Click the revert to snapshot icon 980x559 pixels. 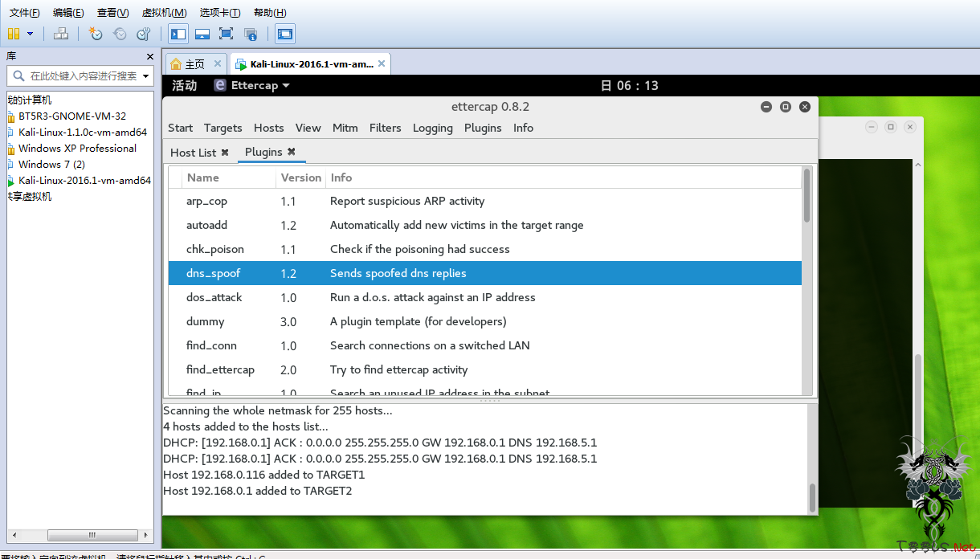[x=120, y=34]
